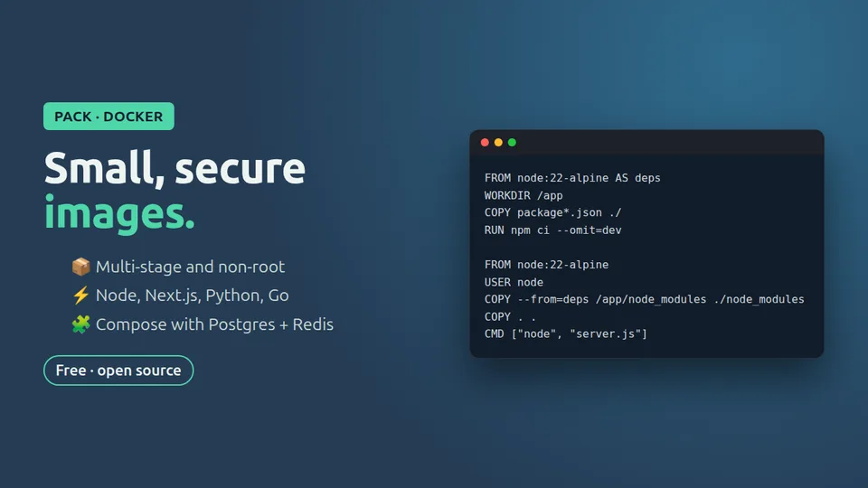
Task: Click the 'COPY package*.json ./' code line
Action: coord(553,212)
